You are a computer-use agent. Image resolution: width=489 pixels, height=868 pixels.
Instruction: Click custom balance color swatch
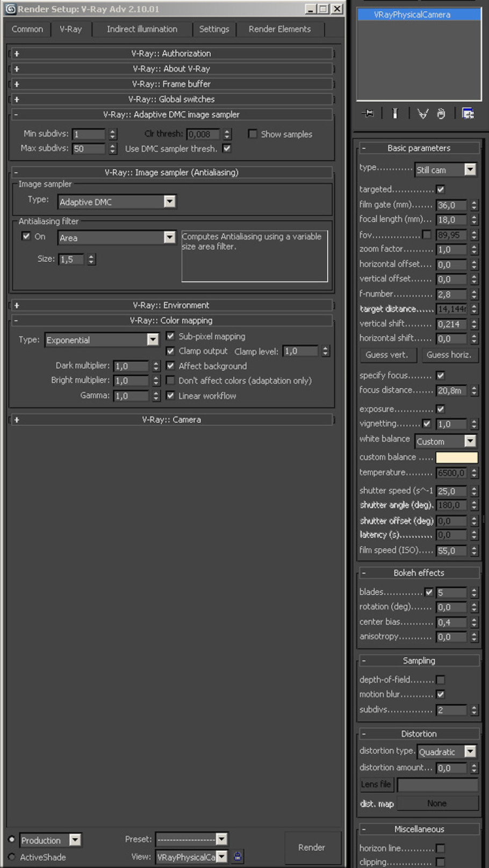point(457,457)
